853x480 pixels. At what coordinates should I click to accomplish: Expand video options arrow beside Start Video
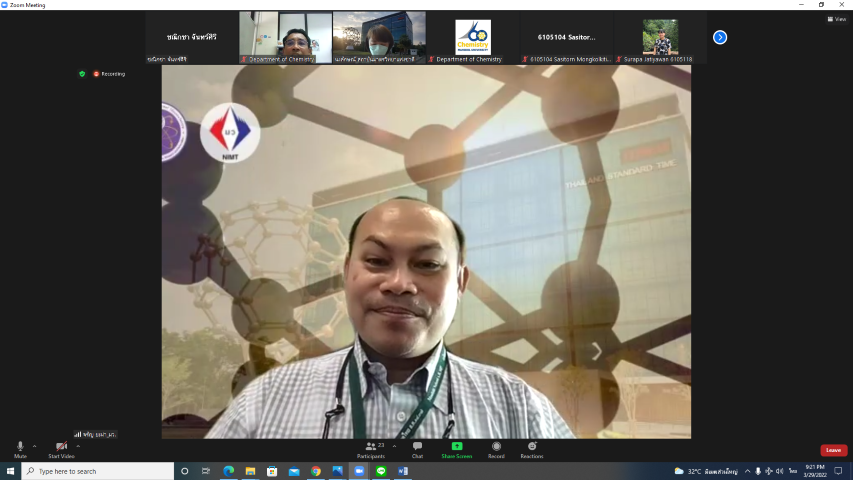78,446
